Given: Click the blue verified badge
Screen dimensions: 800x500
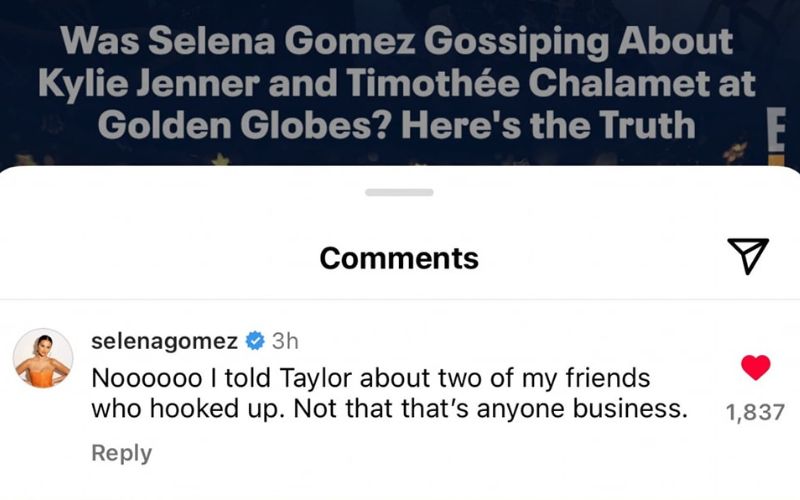Looking at the screenshot, I should tap(255, 341).
